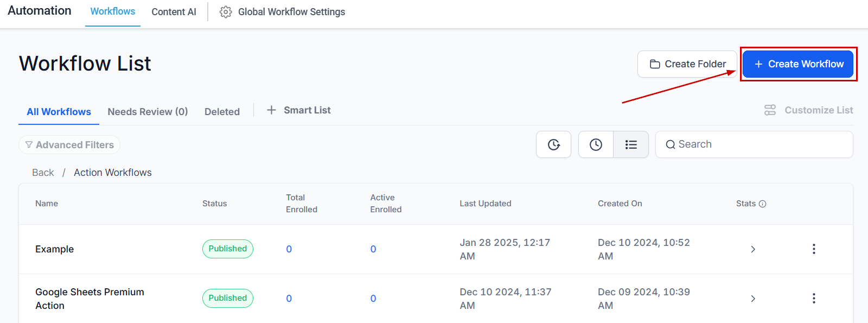Image resolution: width=868 pixels, height=323 pixels.
Task: Click the plus icon beside Smart List
Action: [271, 110]
